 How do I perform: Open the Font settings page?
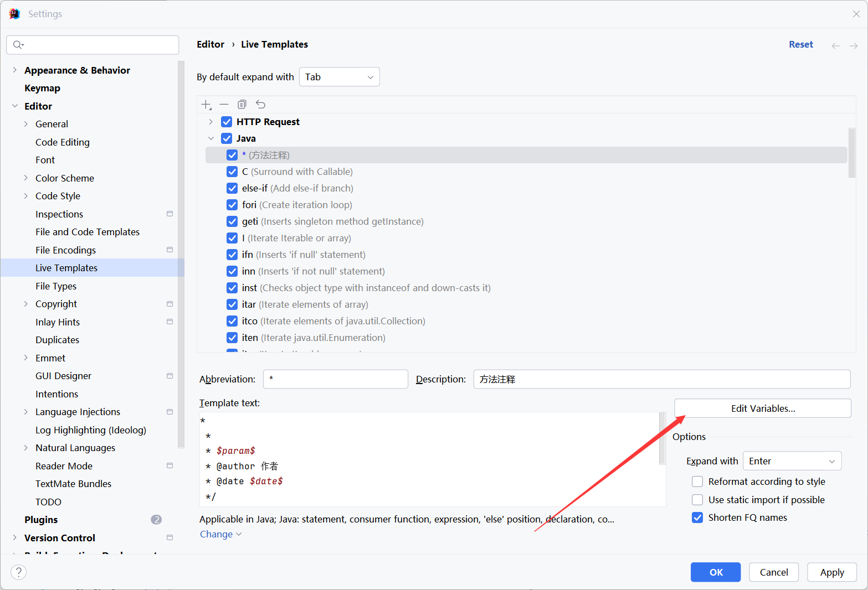click(45, 160)
